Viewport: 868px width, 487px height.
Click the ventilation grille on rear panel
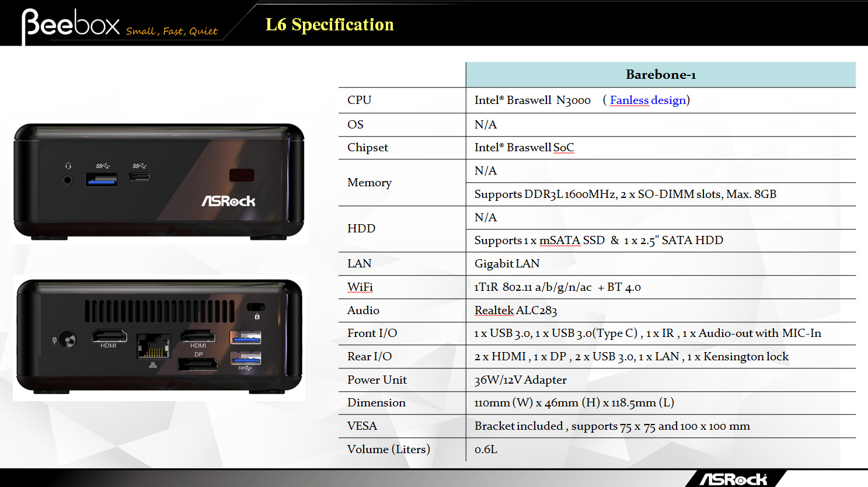[x=159, y=312]
